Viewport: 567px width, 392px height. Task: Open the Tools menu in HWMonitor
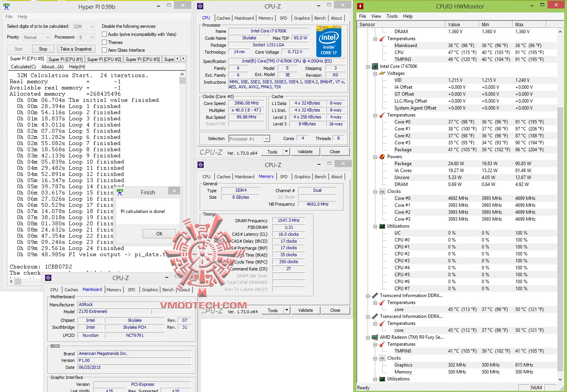tap(392, 16)
